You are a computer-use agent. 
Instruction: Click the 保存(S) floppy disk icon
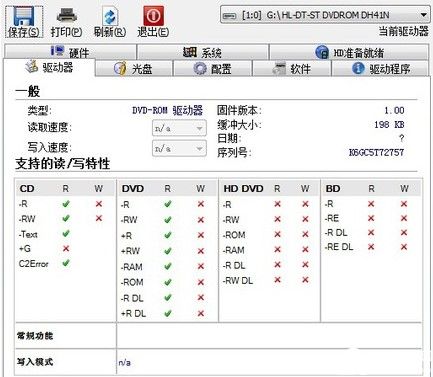pos(24,16)
